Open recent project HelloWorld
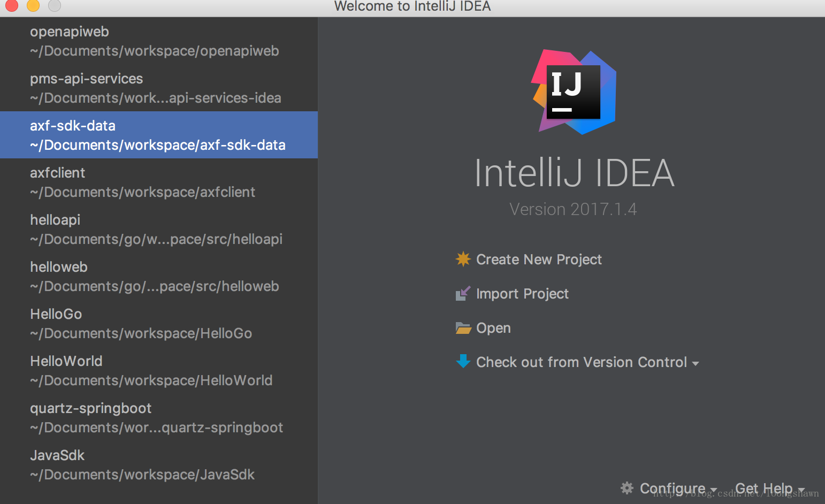This screenshot has height=504, width=825. [x=159, y=370]
